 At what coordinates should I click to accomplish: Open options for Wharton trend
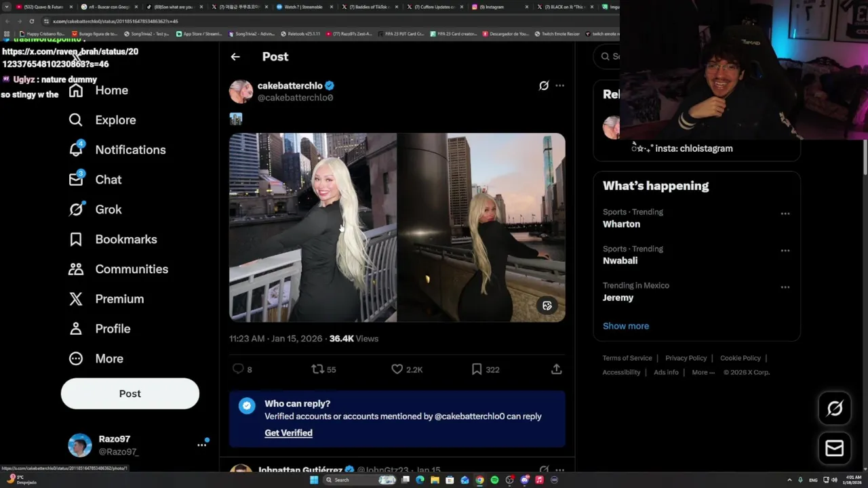[785, 213]
